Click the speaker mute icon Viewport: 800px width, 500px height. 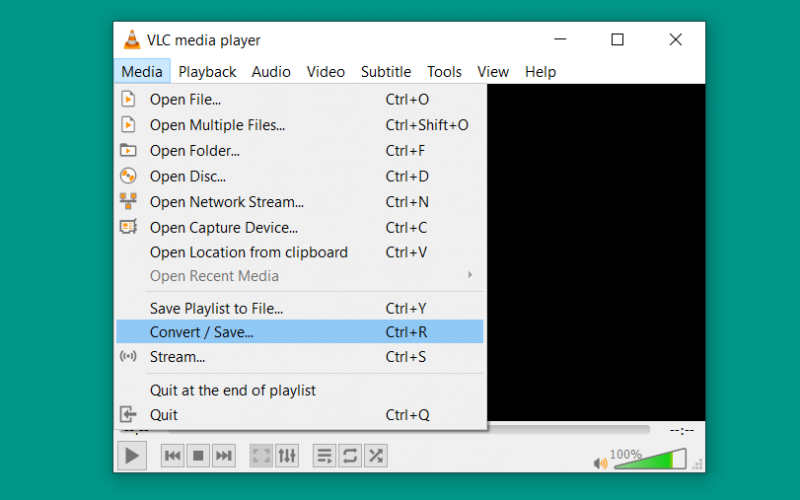[x=601, y=463]
